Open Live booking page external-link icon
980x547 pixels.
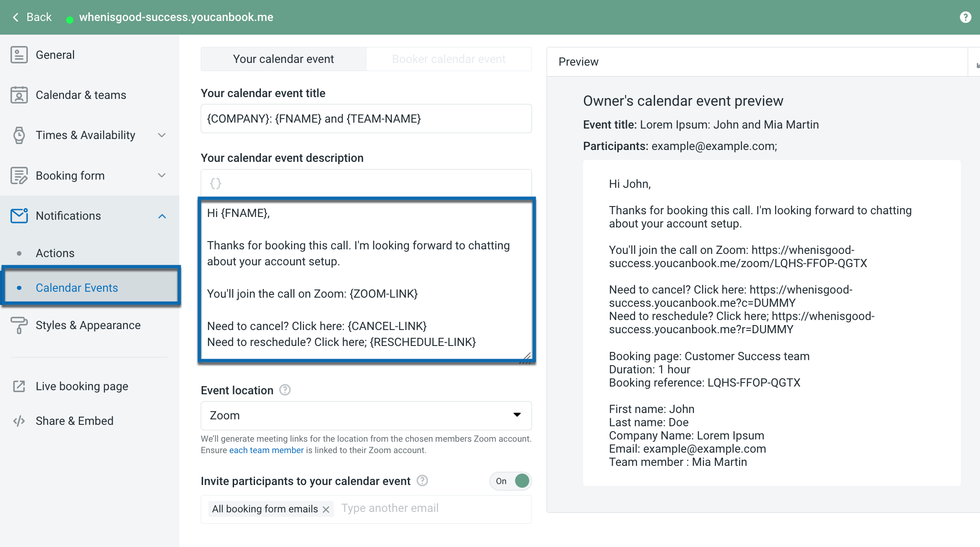(x=19, y=386)
